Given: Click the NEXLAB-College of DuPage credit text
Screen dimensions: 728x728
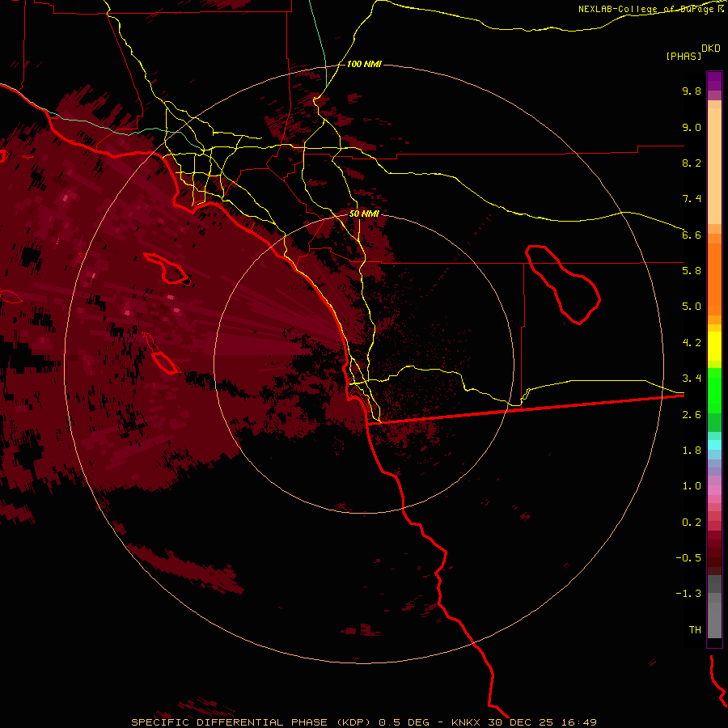Looking at the screenshot, I should pos(651,9).
